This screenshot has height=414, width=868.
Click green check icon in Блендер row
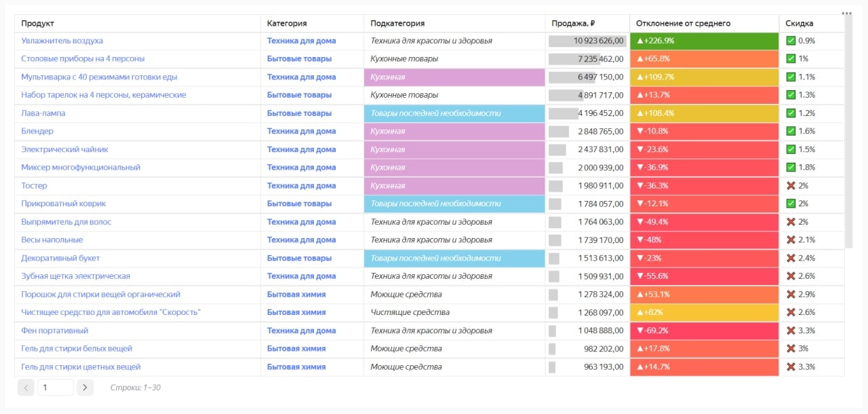(791, 131)
